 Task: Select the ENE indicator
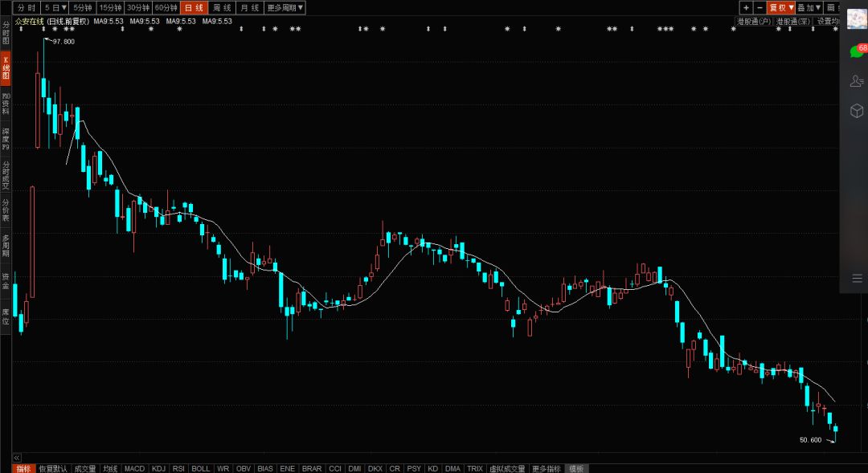pos(287,468)
